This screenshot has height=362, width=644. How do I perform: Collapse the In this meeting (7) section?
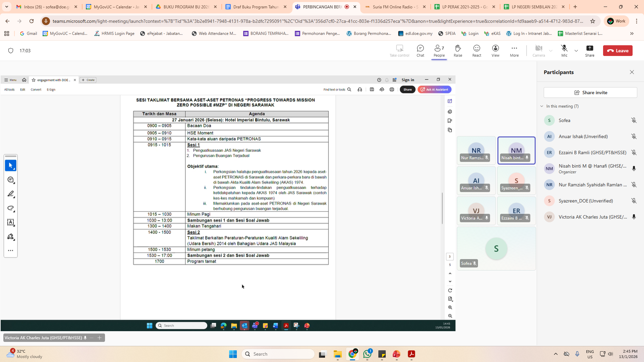coord(542,106)
